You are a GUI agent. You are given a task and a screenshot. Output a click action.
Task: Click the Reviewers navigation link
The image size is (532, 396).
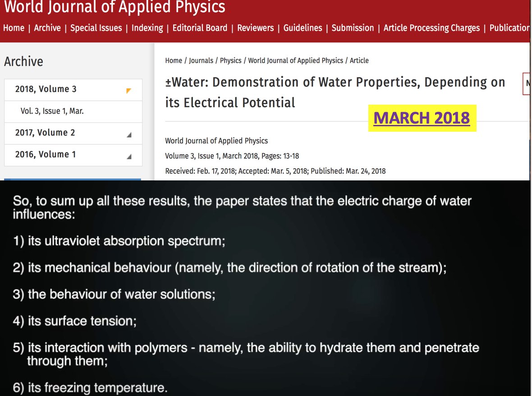[x=255, y=28]
